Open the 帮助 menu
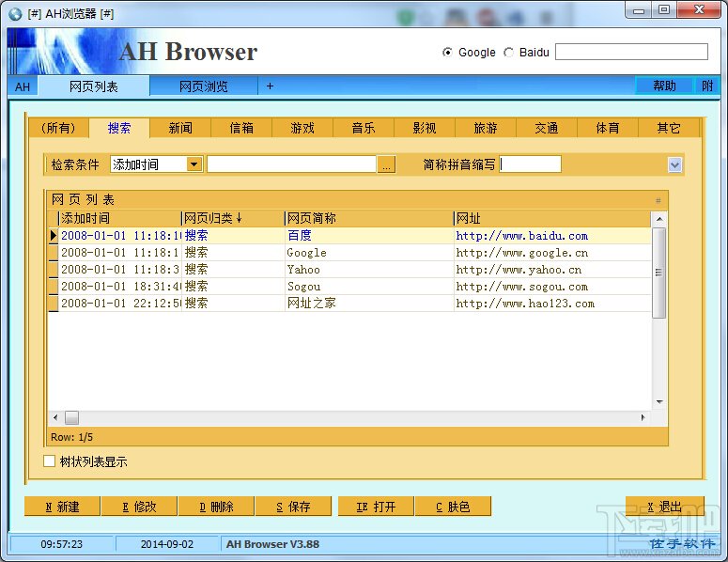Screen dimensions: 728x562 click(x=664, y=86)
